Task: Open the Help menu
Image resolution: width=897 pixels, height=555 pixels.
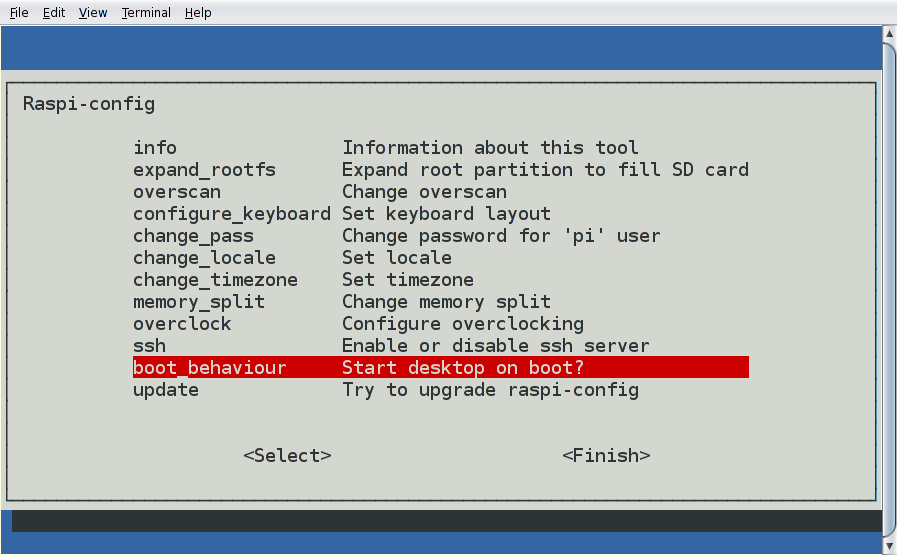Action: click(x=198, y=13)
